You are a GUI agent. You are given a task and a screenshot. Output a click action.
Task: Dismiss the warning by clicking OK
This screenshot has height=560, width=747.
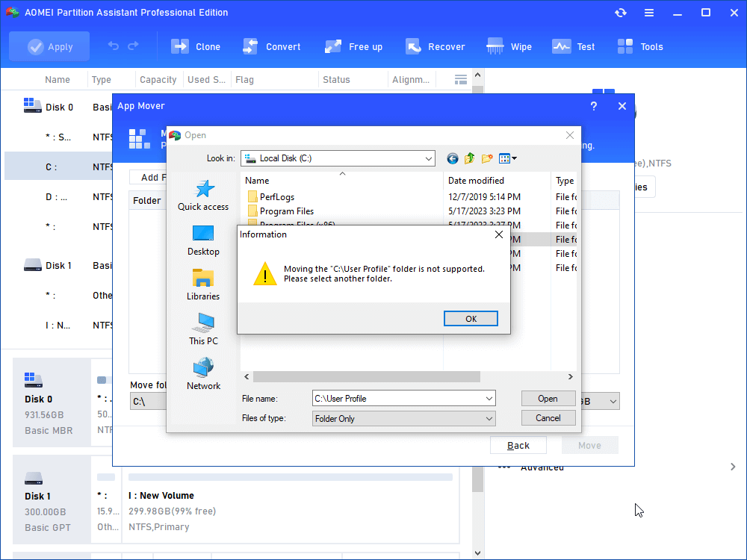471,318
